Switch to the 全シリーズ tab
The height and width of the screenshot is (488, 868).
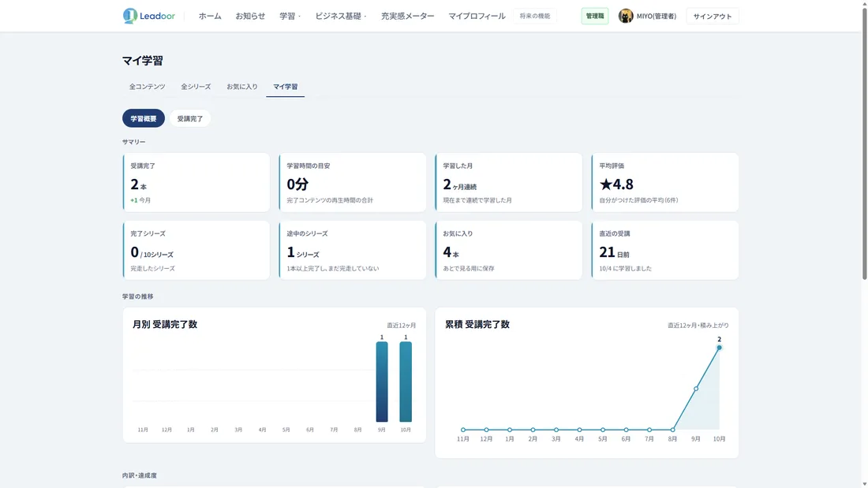click(x=196, y=87)
